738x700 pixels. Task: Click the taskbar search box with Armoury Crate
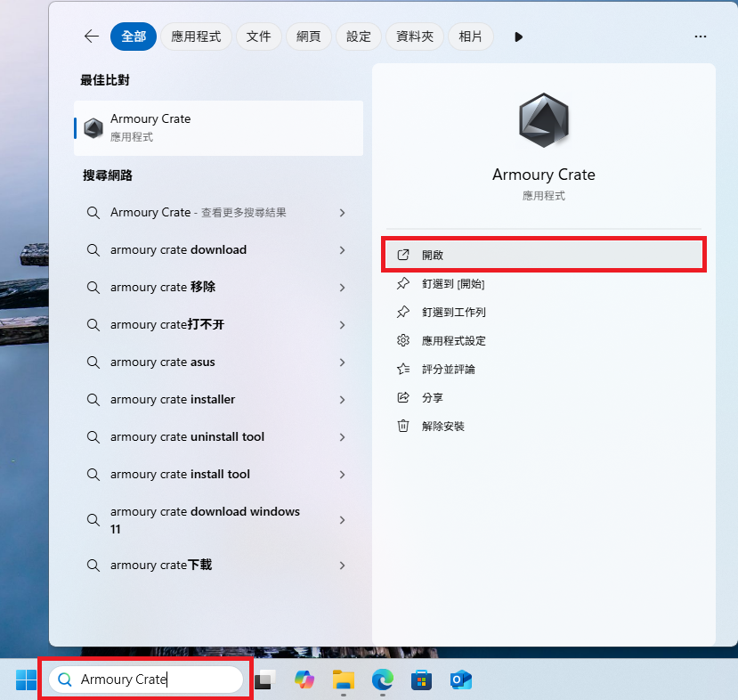coord(145,680)
